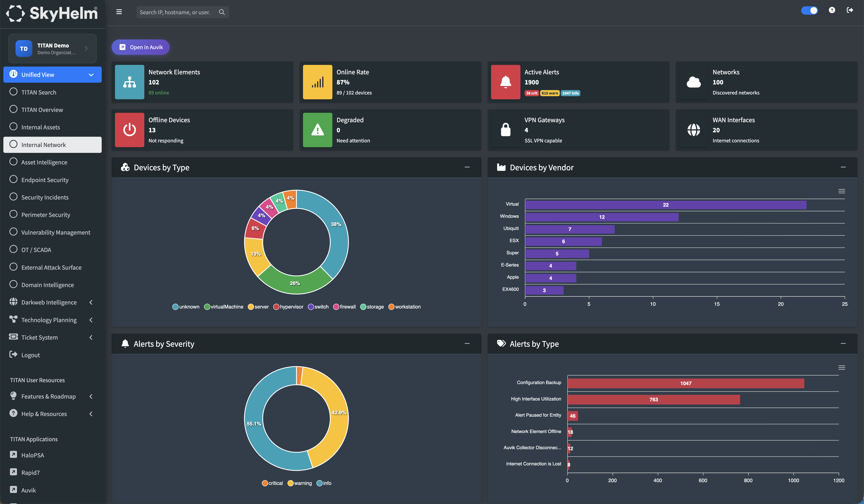Click the Alerts by Type tags icon
This screenshot has width=864, height=504.
click(x=501, y=343)
